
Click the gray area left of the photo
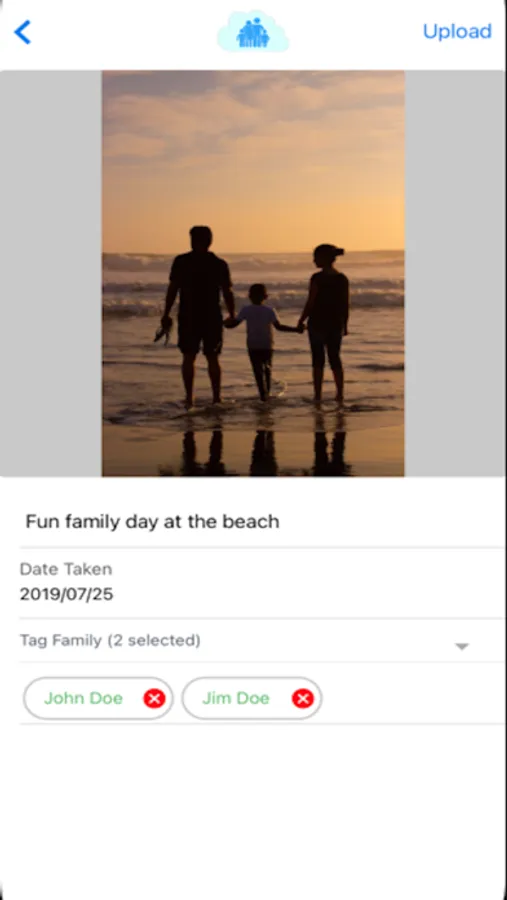click(51, 273)
